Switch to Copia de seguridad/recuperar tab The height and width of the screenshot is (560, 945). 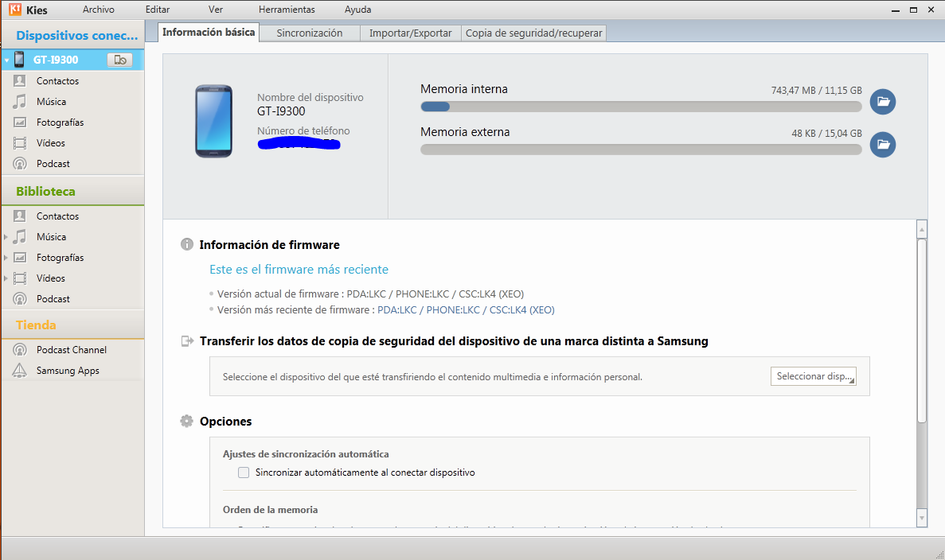click(x=534, y=33)
